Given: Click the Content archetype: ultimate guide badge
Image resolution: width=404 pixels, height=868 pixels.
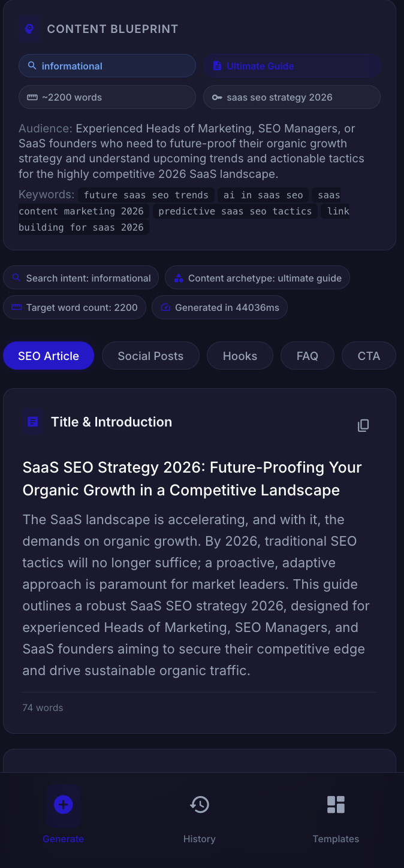Looking at the screenshot, I should point(257,278).
